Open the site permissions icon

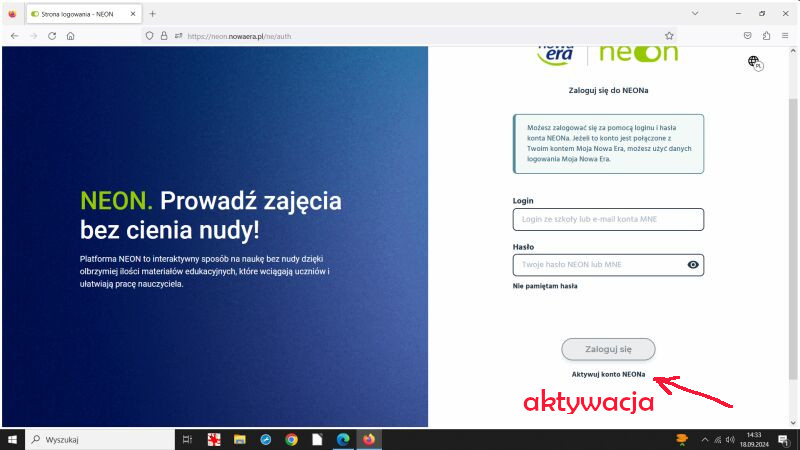tap(178, 36)
